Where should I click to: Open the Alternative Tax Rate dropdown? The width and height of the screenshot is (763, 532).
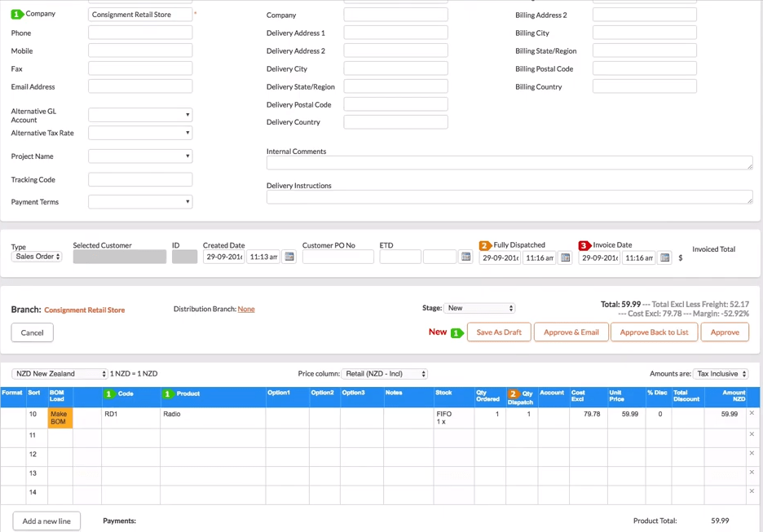pyautogui.click(x=140, y=133)
